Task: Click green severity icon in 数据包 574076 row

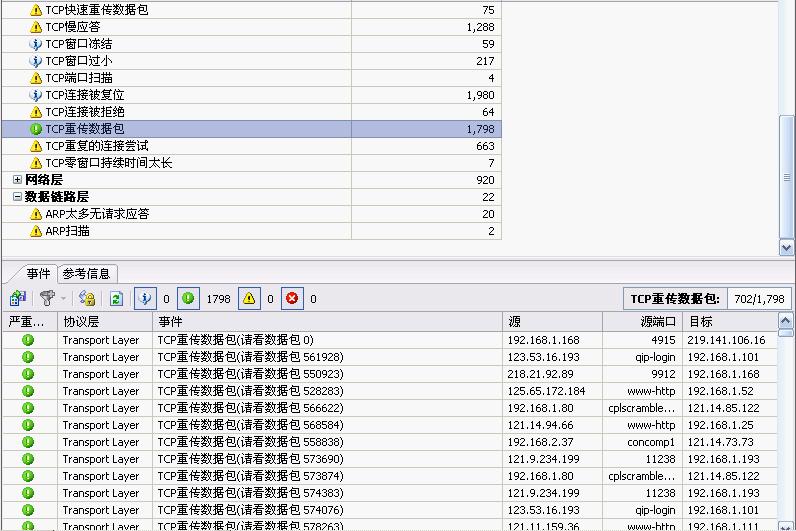Action: [x=28, y=510]
